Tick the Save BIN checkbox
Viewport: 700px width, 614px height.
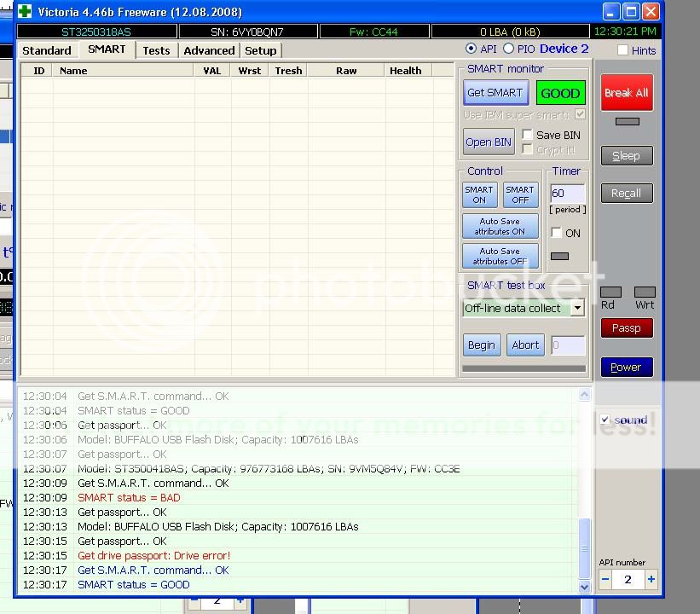[527, 135]
